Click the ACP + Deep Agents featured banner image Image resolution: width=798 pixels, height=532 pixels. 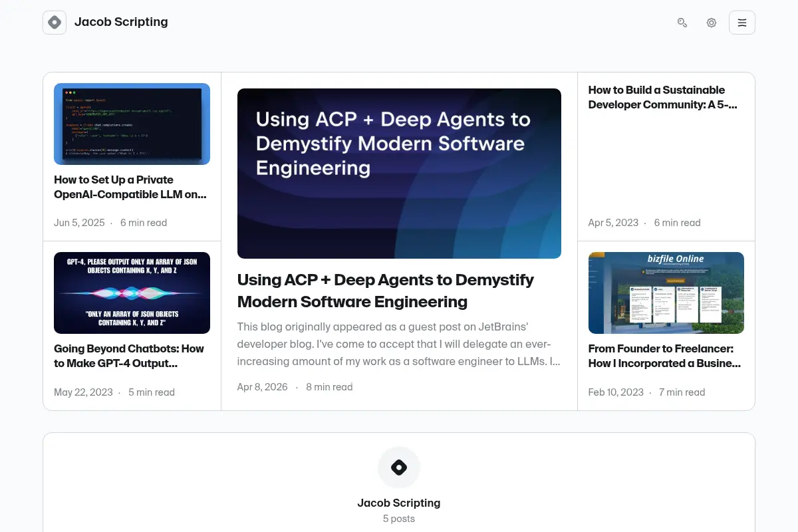click(399, 174)
